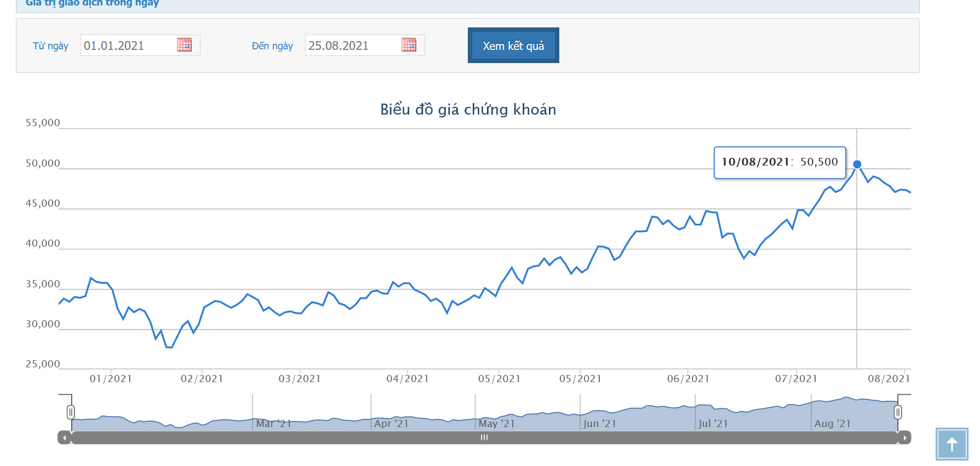Click the highlighted 10/08/2021 data point
980x466 pixels.
point(857,164)
